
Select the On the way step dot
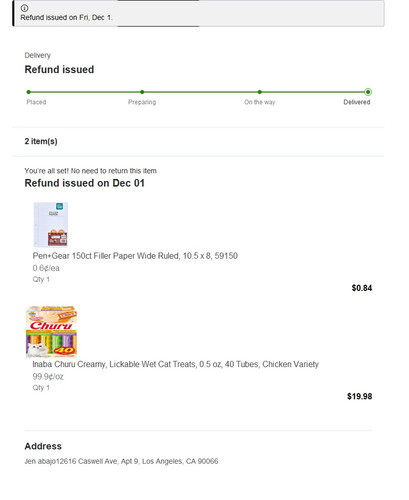[260, 92]
